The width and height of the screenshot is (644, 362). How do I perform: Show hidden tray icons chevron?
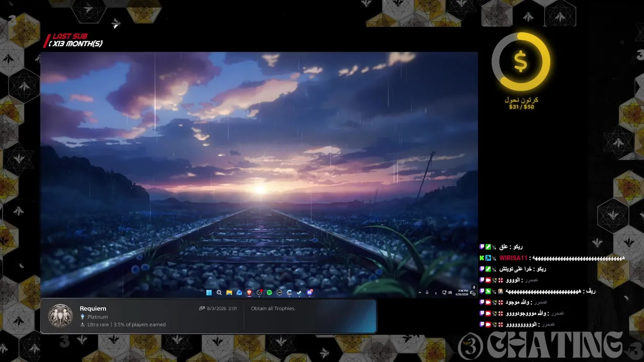click(420, 293)
